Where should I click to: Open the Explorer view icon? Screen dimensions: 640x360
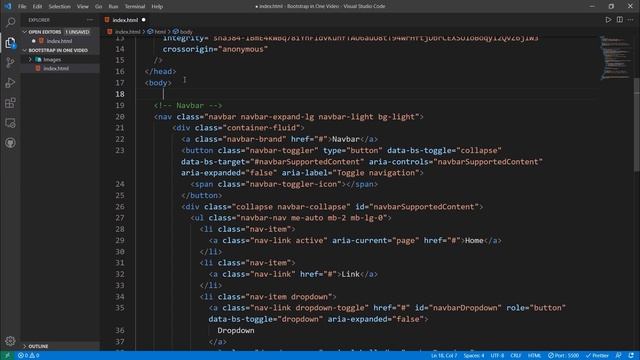point(11,42)
